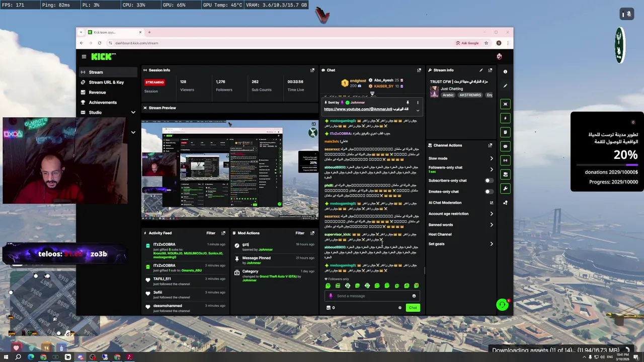644x362 pixels.
Task: Bookmark this page with star icon
Action: 486,43
